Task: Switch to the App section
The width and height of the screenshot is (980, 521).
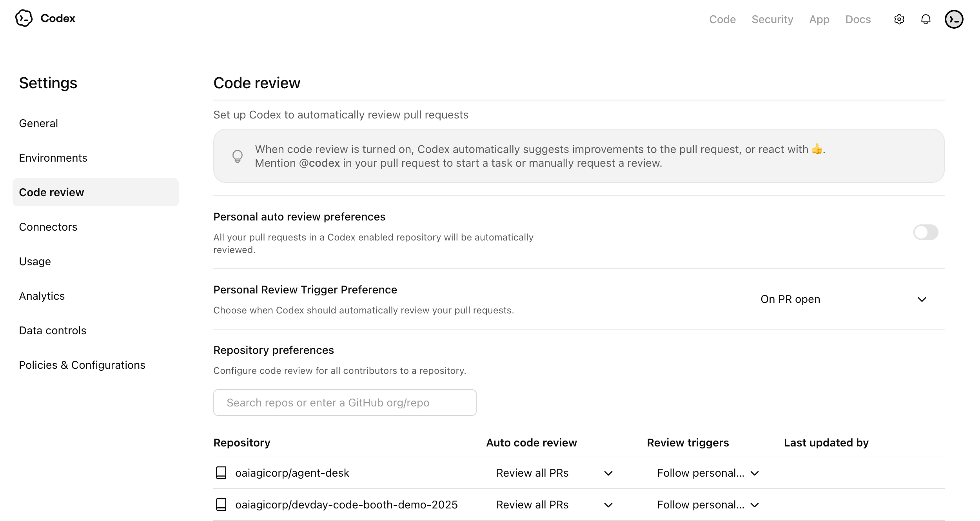Action: click(x=819, y=19)
